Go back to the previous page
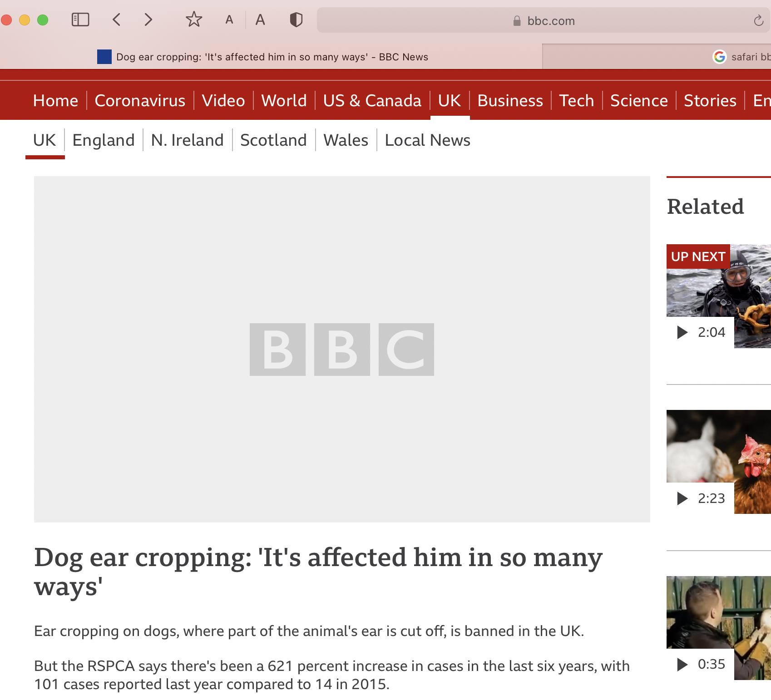Viewport: 771px width, 700px height. click(117, 20)
